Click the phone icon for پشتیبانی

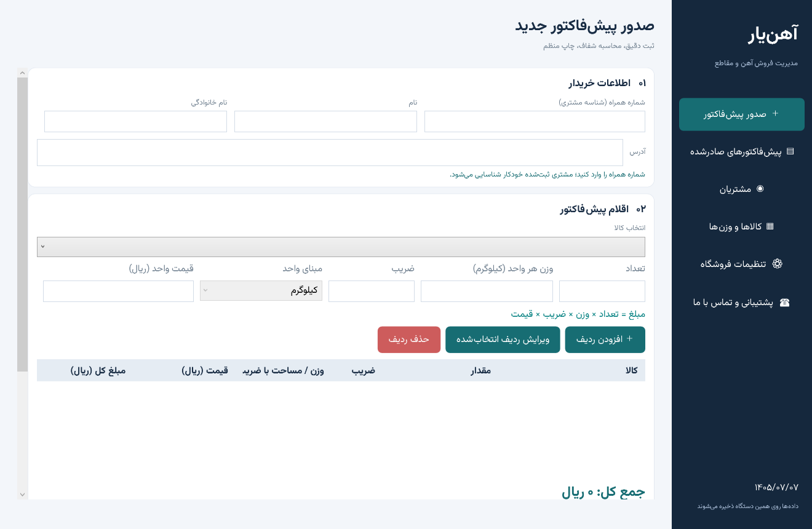(784, 302)
